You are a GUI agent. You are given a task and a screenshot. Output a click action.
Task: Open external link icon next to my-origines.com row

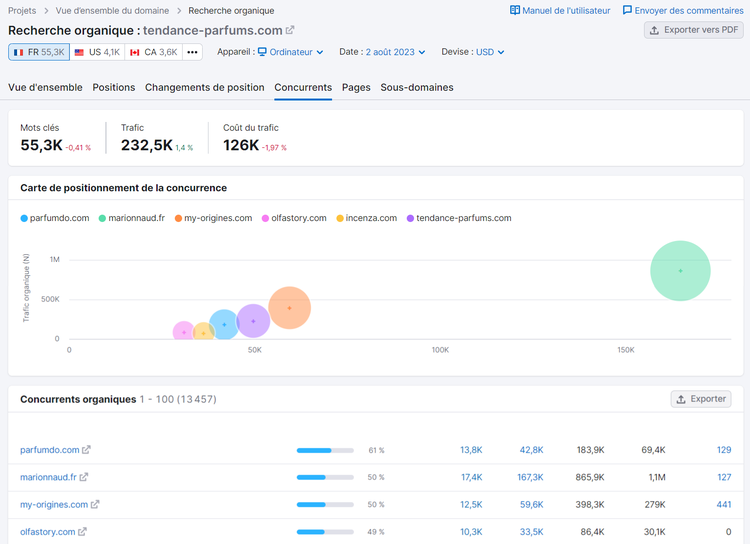[95, 504]
